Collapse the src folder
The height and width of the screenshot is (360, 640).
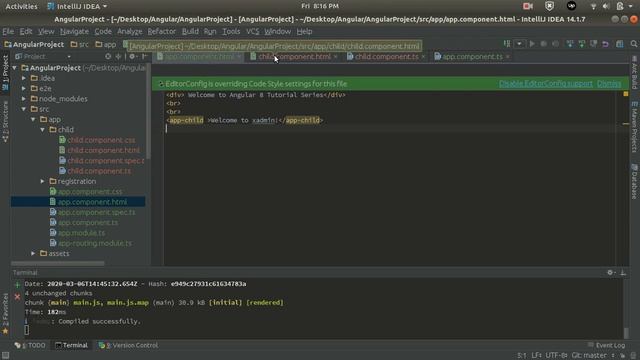[24, 109]
